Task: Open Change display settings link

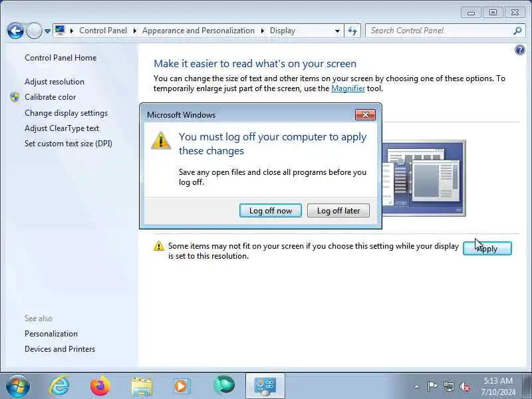Action: 66,113
